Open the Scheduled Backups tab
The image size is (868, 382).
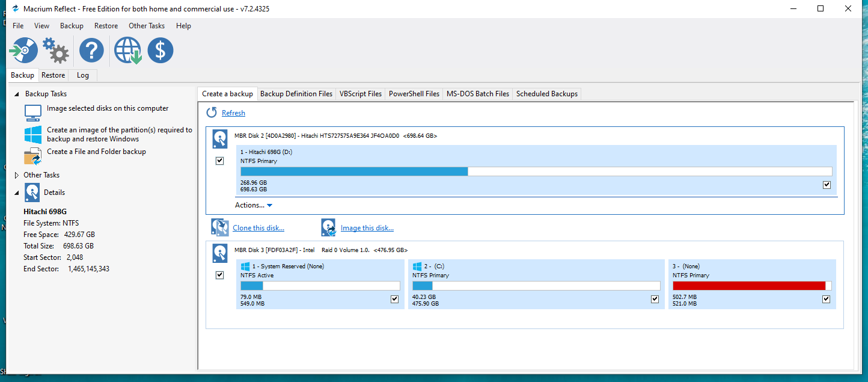point(547,94)
